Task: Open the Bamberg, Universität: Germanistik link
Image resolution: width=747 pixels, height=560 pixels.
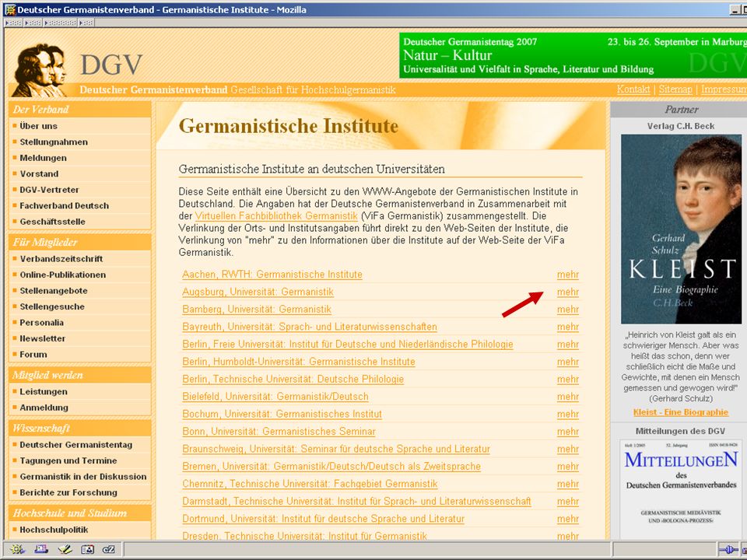Action: pos(257,310)
